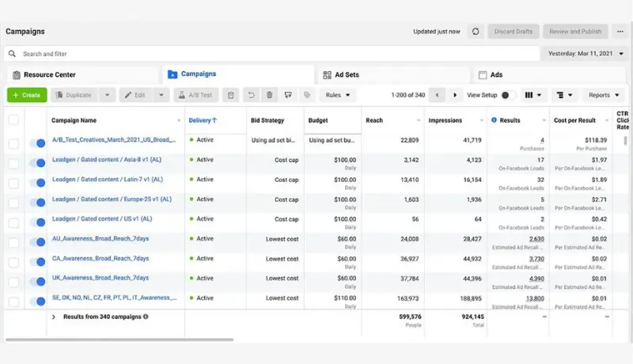Image resolution: width=633 pixels, height=364 pixels.
Task: Open the breakdown rows icon menu
Action: click(x=564, y=95)
